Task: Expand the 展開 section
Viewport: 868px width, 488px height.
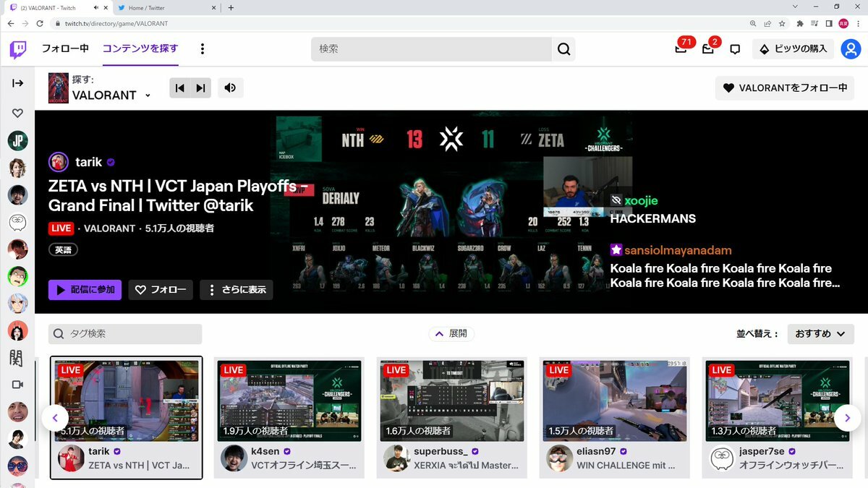Action: click(x=451, y=333)
